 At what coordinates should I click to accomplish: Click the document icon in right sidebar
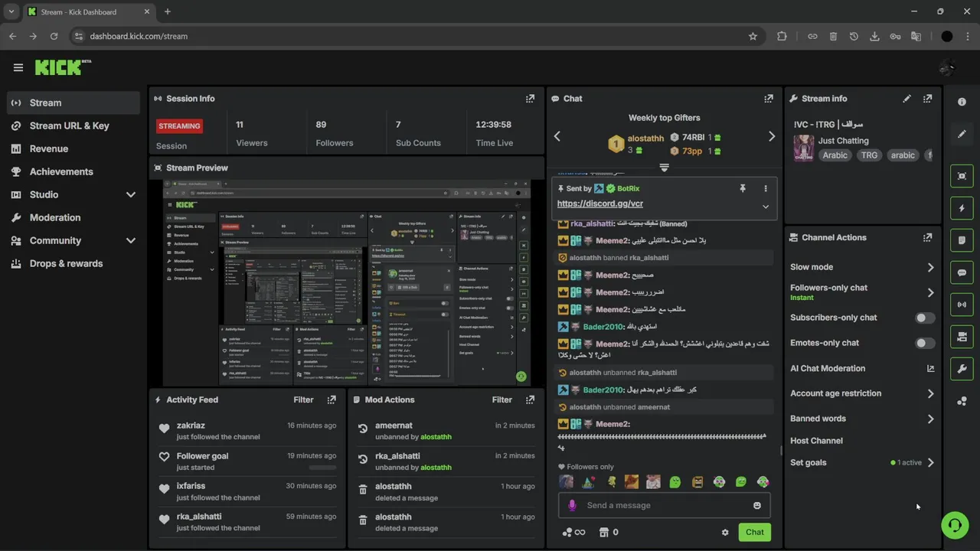tap(962, 240)
